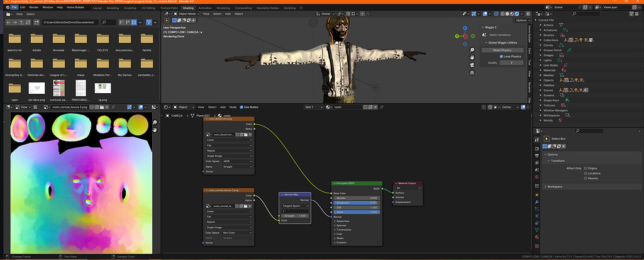Image resolution: width=644 pixels, height=260 pixels.
Task: Open Color Space sRGB dropdown on BaseColor node
Action: click(x=237, y=161)
